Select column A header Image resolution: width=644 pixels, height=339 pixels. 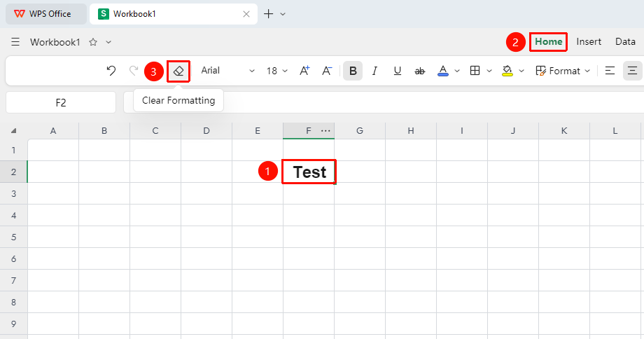(x=53, y=131)
